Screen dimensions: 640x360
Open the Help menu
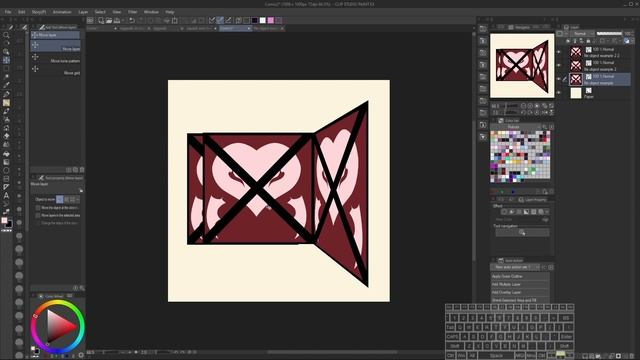(170, 12)
